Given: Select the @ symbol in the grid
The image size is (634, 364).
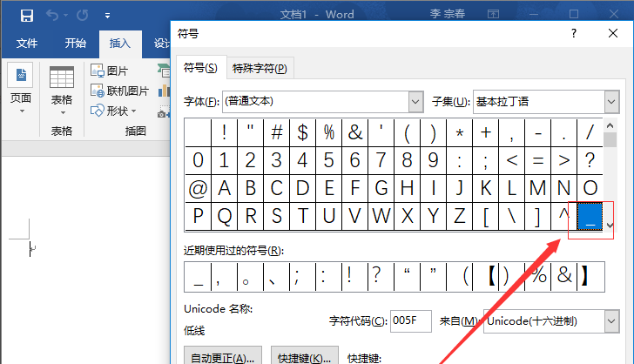Looking at the screenshot, I should click(x=199, y=188).
